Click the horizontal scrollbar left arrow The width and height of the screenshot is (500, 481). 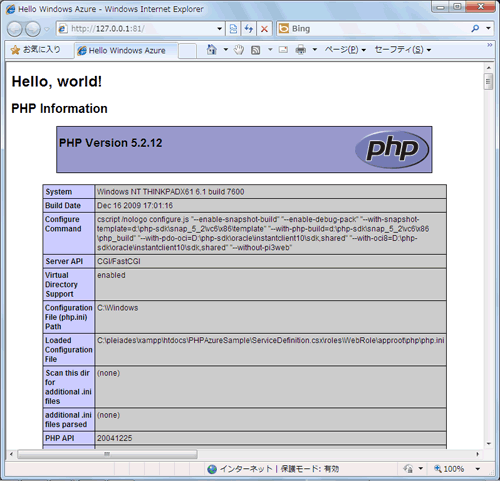tap(11, 454)
